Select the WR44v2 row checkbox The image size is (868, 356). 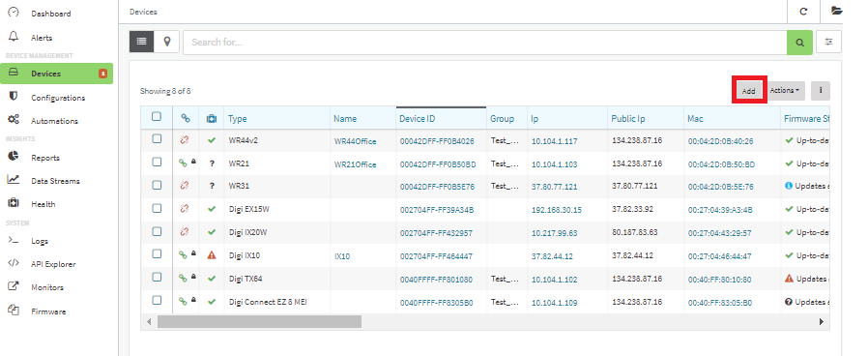(157, 139)
